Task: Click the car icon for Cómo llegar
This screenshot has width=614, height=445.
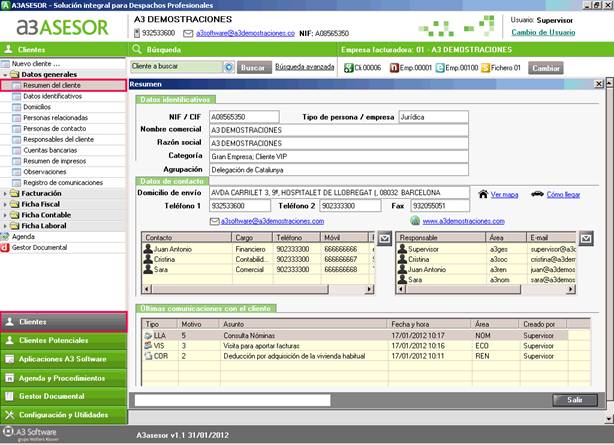Action: coord(537,194)
